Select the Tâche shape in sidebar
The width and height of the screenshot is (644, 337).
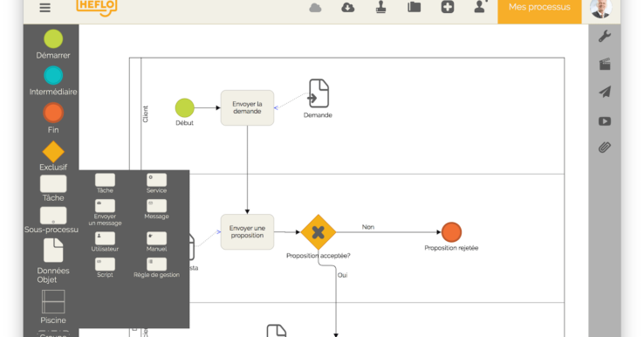click(53, 184)
